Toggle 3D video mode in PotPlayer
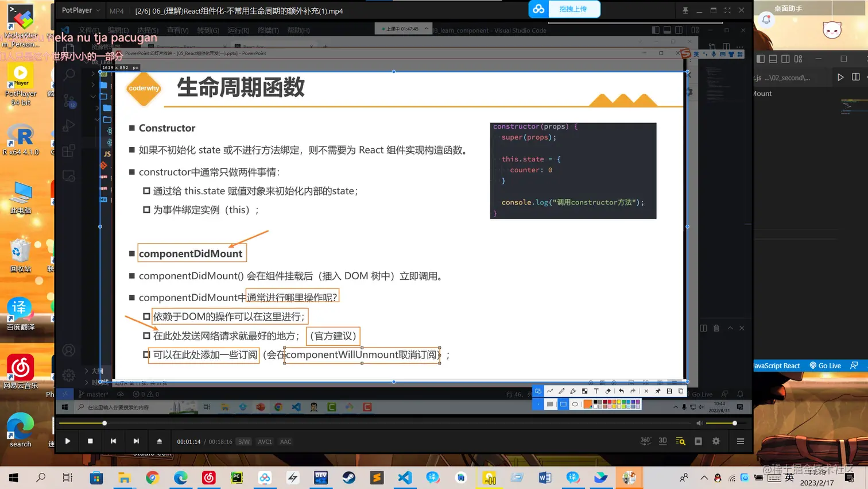Screen dimensions: 868x489 [x=663, y=441]
